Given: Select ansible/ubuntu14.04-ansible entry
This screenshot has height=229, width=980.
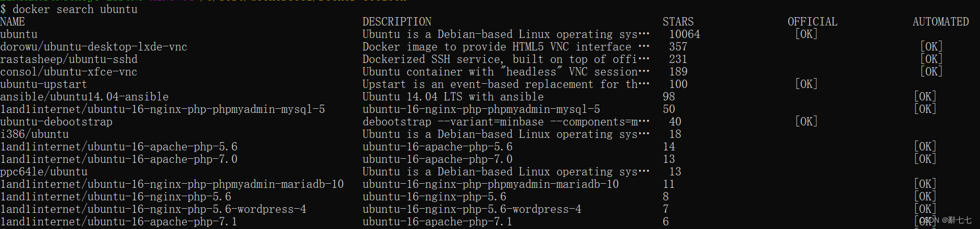Looking at the screenshot, I should (84, 97).
